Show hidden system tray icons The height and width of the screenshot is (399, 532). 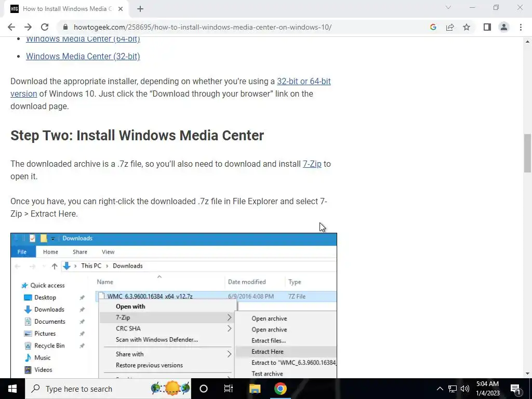click(440, 389)
